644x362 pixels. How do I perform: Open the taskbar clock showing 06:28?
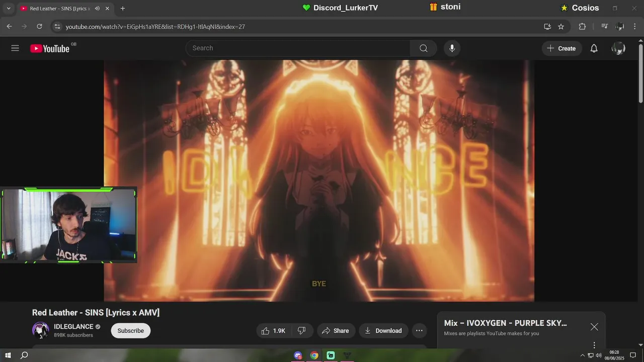pyautogui.click(x=614, y=355)
